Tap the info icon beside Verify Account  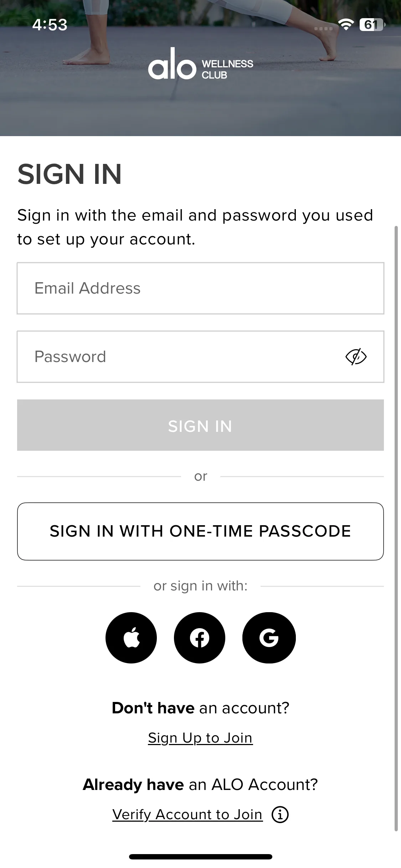coord(280,815)
